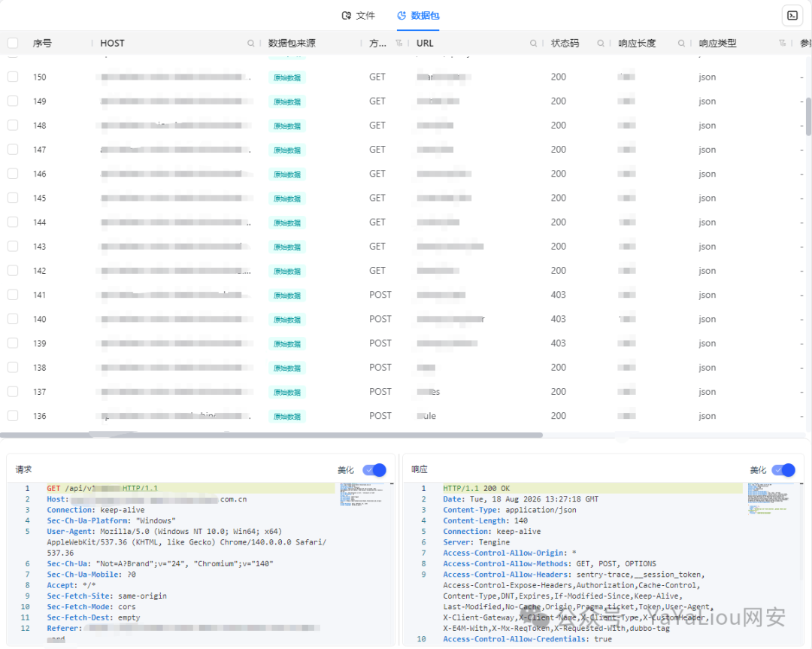Click the 403 status code in row 139

(558, 343)
